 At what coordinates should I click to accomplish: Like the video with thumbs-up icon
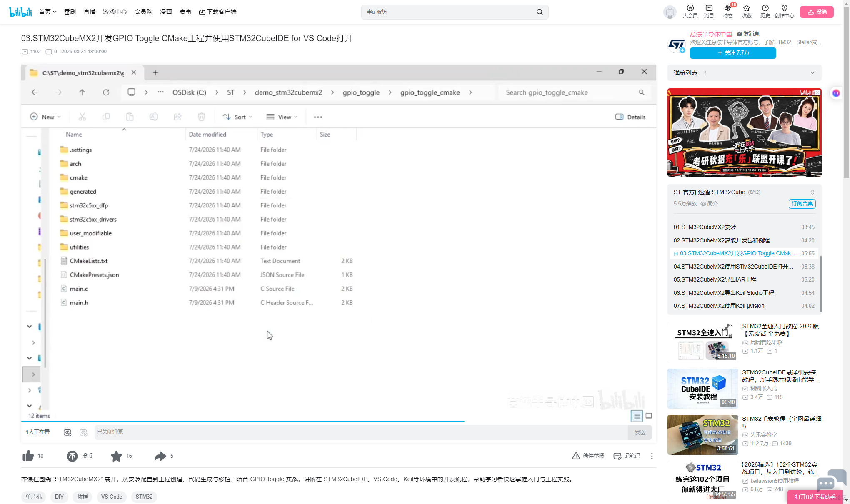pyautogui.click(x=28, y=456)
